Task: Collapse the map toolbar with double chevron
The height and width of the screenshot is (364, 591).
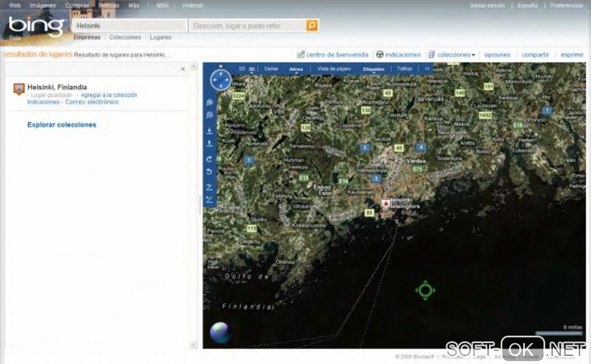Action: point(427,68)
